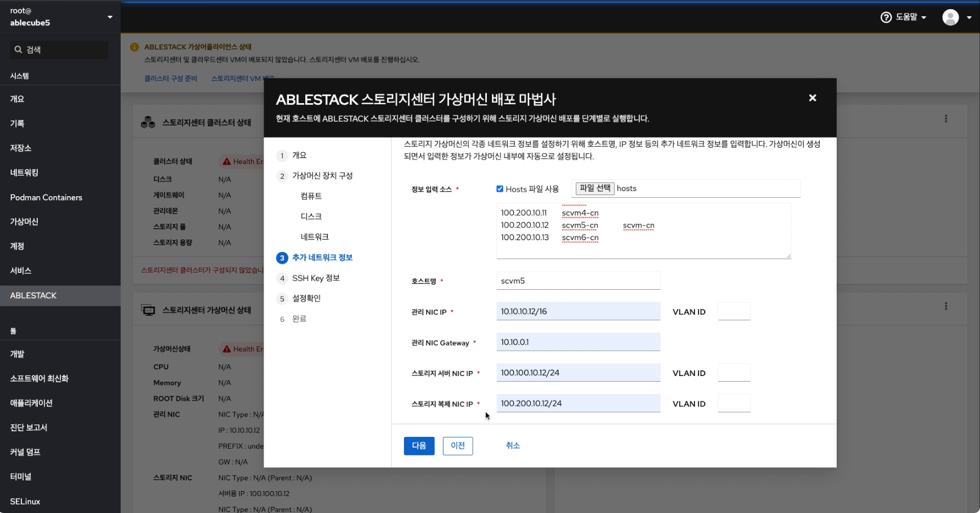Click the 100.200.10.11 host entry
980x513 pixels.
click(524, 213)
